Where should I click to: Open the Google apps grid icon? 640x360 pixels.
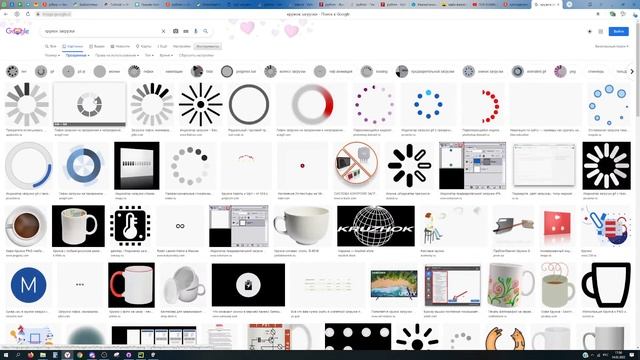pyautogui.click(x=601, y=31)
